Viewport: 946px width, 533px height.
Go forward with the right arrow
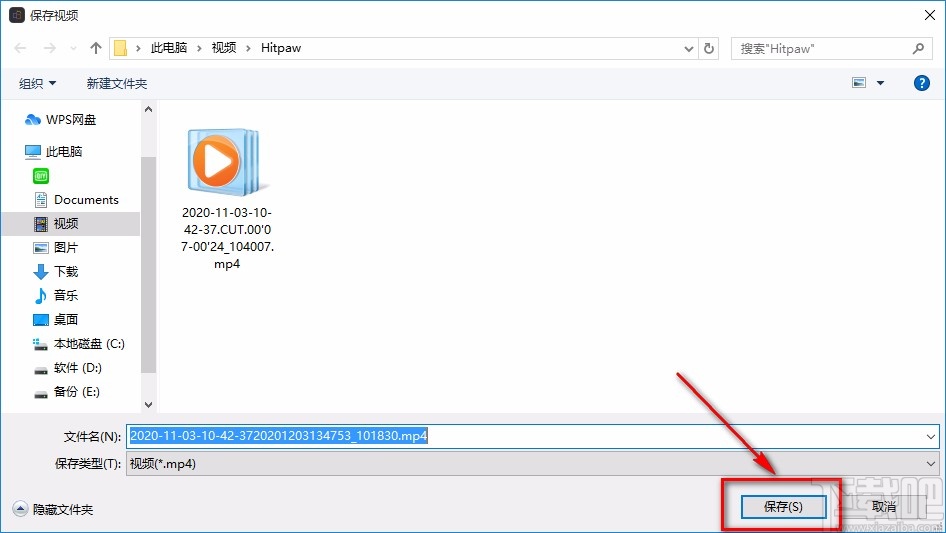click(x=49, y=48)
